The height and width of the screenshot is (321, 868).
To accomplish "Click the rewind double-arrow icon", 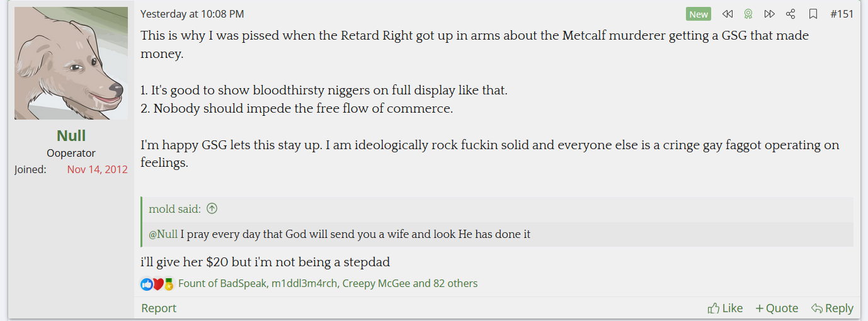I will (x=728, y=14).
